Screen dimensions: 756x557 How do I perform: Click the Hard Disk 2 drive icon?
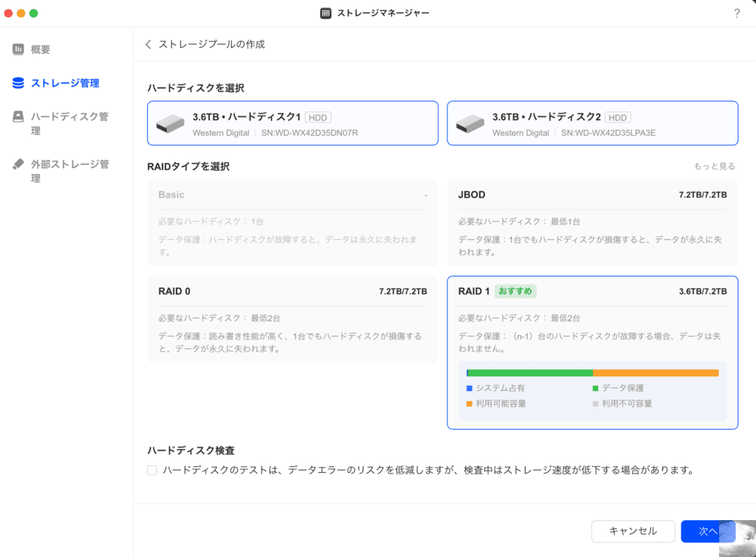[x=470, y=124]
